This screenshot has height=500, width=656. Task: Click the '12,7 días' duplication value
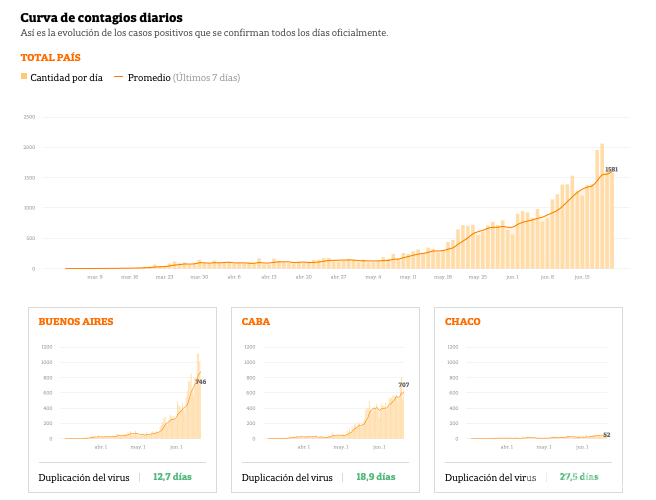[x=172, y=477]
